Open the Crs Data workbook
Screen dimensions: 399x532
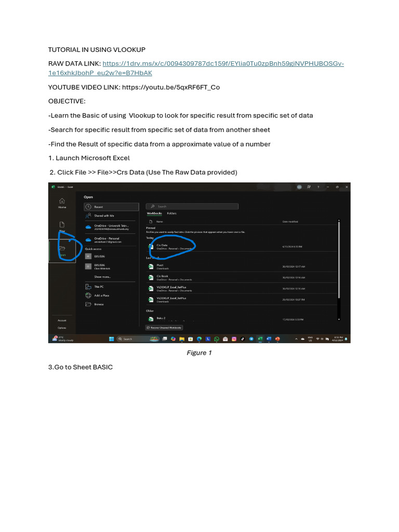(242, 247)
